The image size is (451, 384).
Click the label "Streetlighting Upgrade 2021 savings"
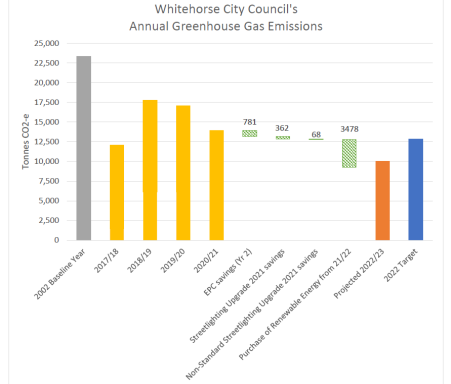pos(237,296)
